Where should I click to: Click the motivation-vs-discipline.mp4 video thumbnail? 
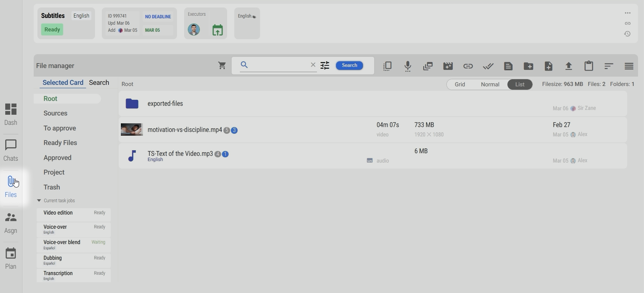[x=132, y=130]
